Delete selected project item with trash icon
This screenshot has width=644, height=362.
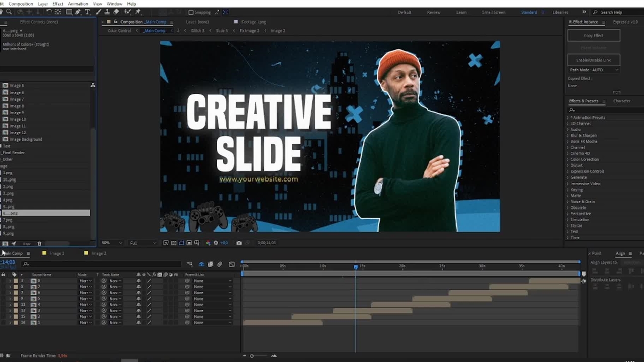coord(39,244)
